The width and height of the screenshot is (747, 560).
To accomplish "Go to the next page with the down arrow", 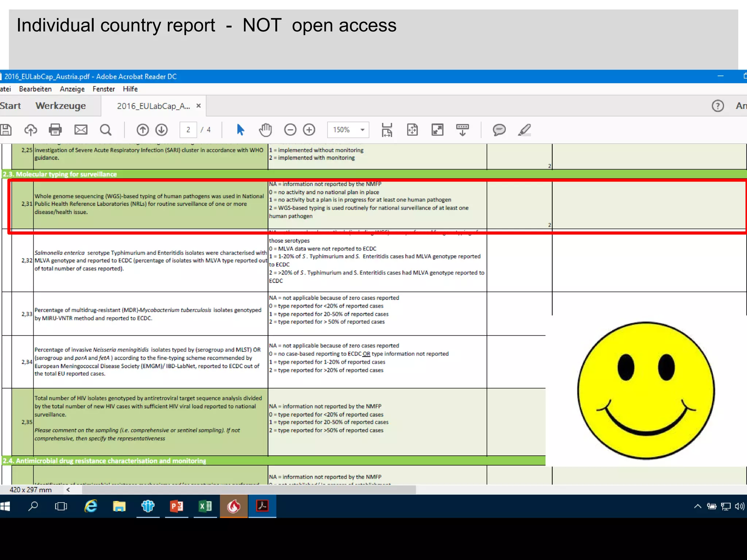I will [x=161, y=130].
